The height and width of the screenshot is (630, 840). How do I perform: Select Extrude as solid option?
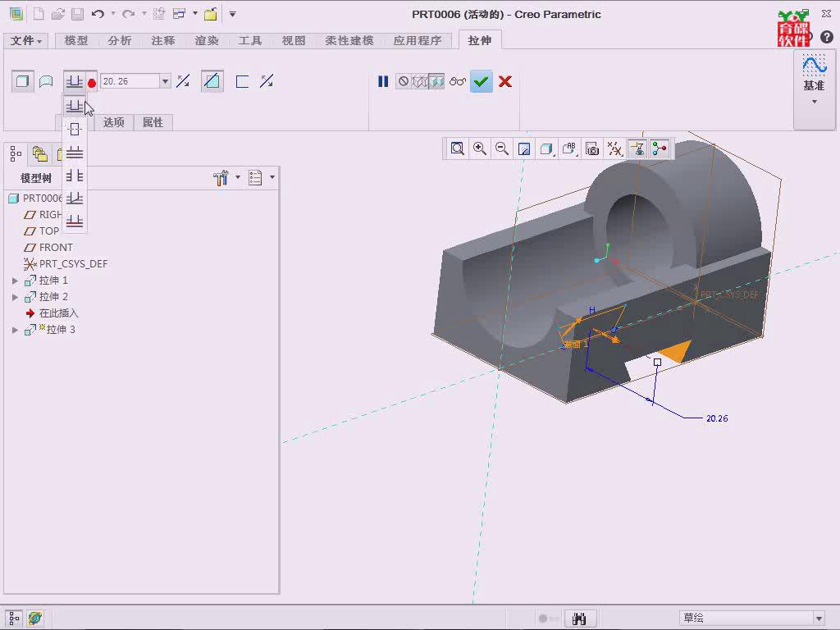click(22, 81)
